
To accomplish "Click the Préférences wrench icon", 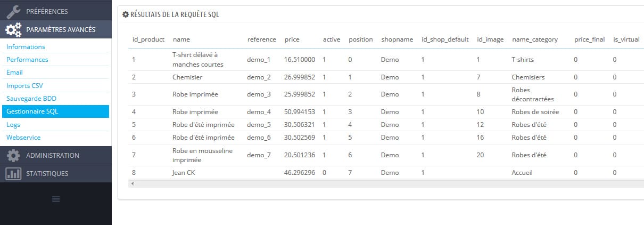I will click(x=13, y=11).
